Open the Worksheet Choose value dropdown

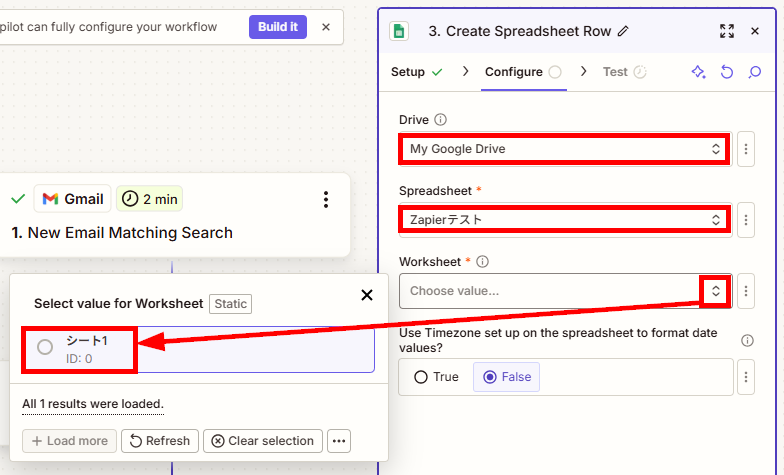pyautogui.click(x=566, y=291)
